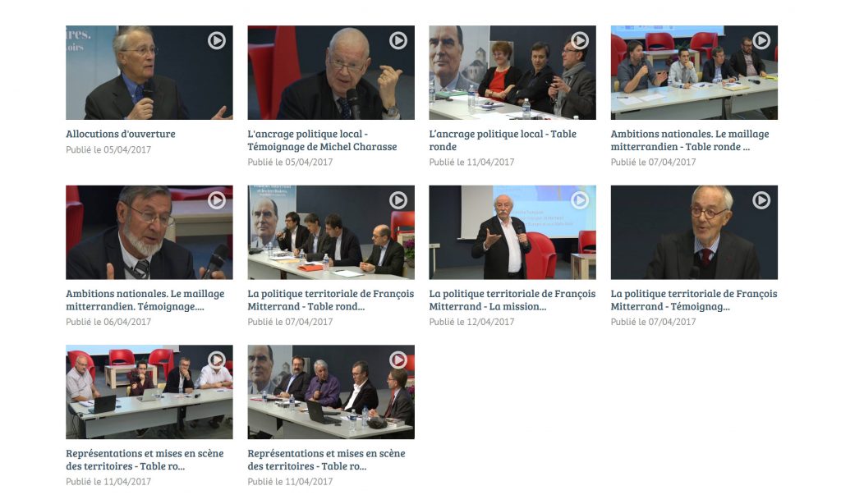Play the Allocutions d'ouverture video icon
Image resolution: width=841 pixels, height=504 pixels.
(x=217, y=40)
